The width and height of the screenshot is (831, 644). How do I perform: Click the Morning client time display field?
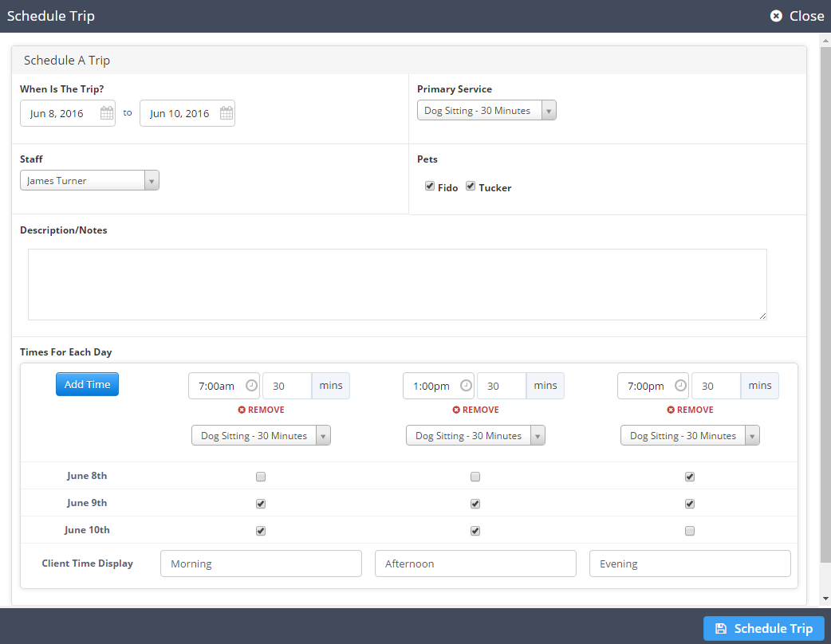[262, 563]
